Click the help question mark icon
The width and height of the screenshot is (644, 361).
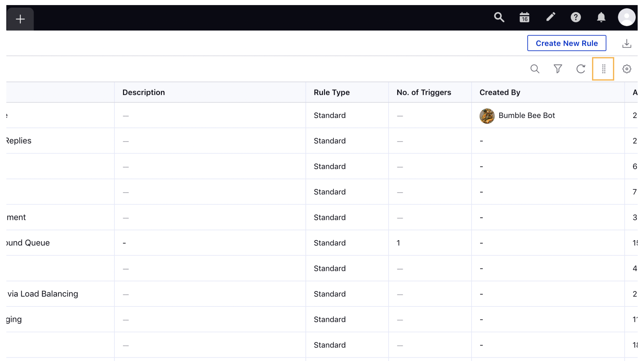pyautogui.click(x=576, y=17)
